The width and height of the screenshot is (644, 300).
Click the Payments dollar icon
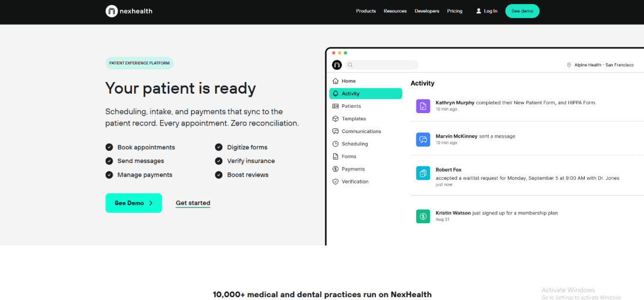[x=335, y=169]
